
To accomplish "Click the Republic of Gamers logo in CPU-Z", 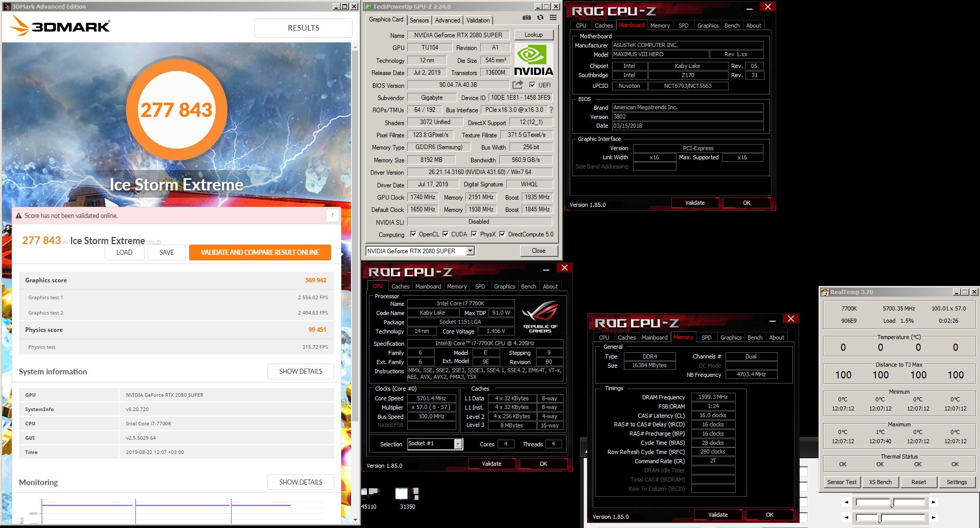I will tap(540, 317).
